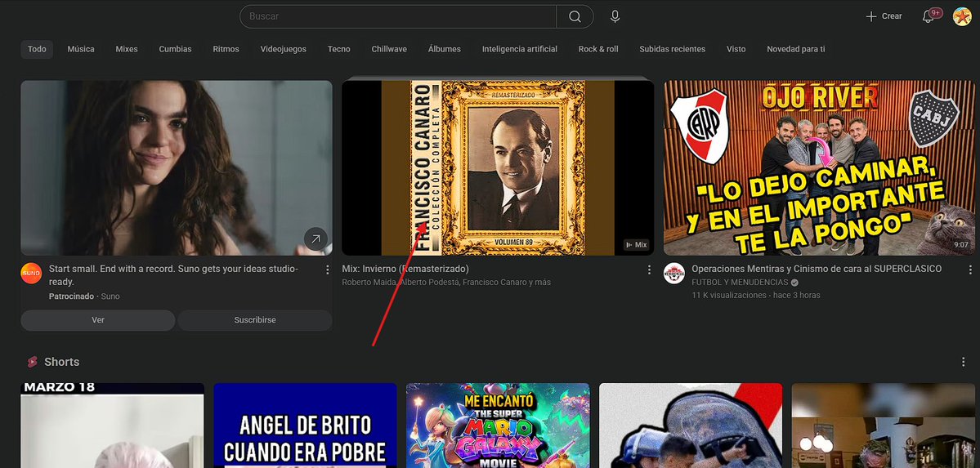Click the external link arrow on Suno ad
The height and width of the screenshot is (468, 980).
315,238
